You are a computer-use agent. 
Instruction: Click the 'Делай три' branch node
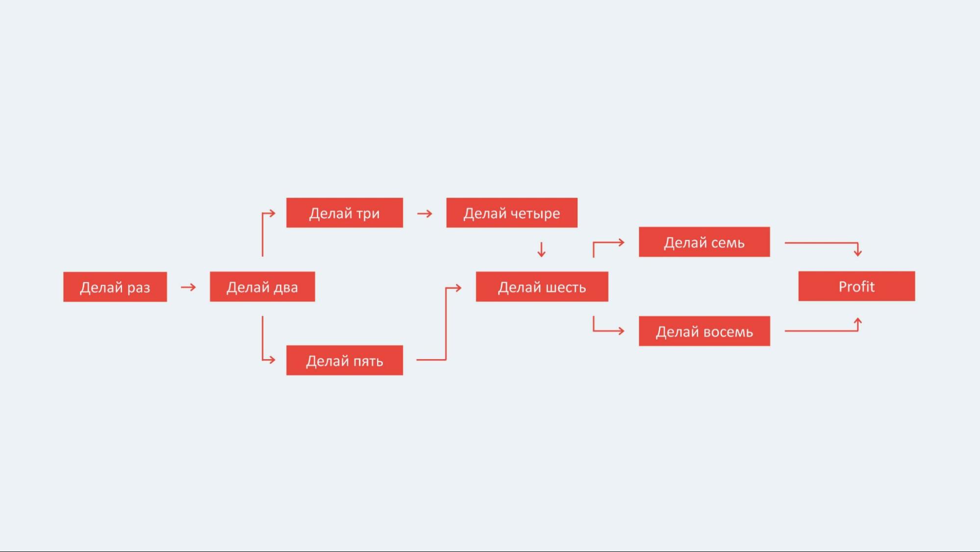[344, 212]
